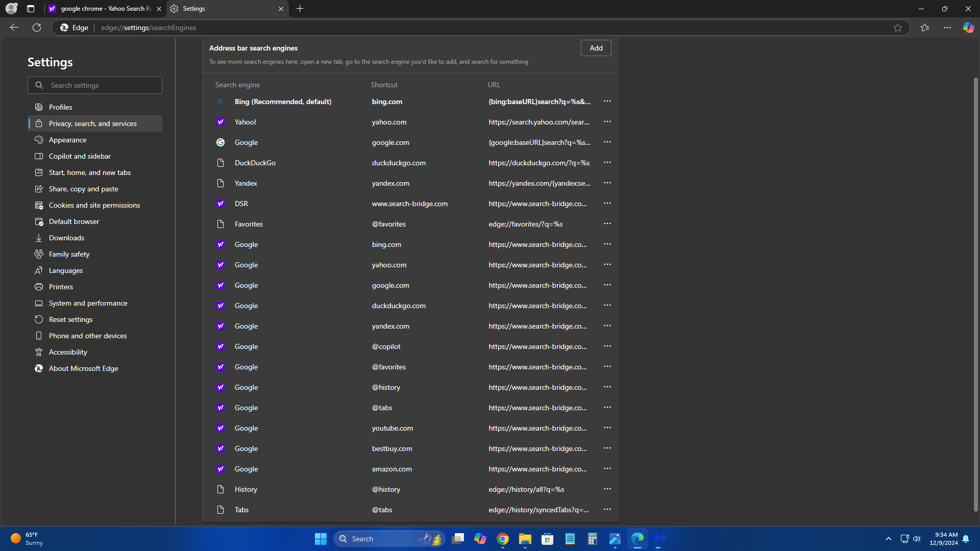The width and height of the screenshot is (980, 551).
Task: Open Share, copy and paste settings
Action: click(95, 189)
